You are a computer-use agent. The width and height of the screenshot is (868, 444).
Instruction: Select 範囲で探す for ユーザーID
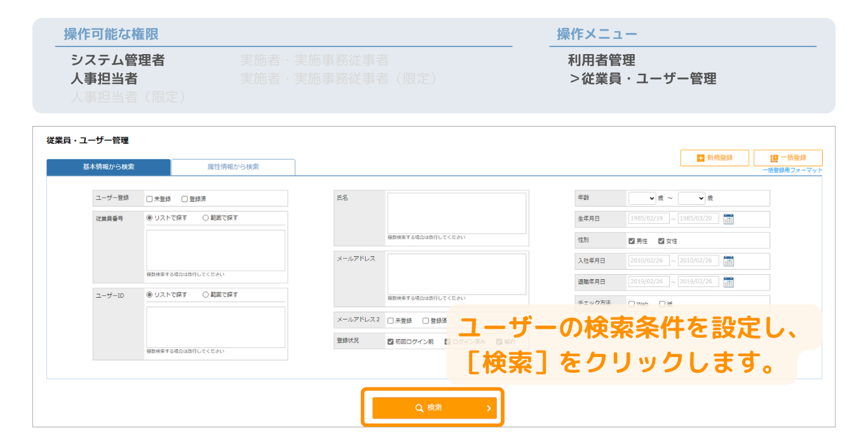click(x=206, y=295)
